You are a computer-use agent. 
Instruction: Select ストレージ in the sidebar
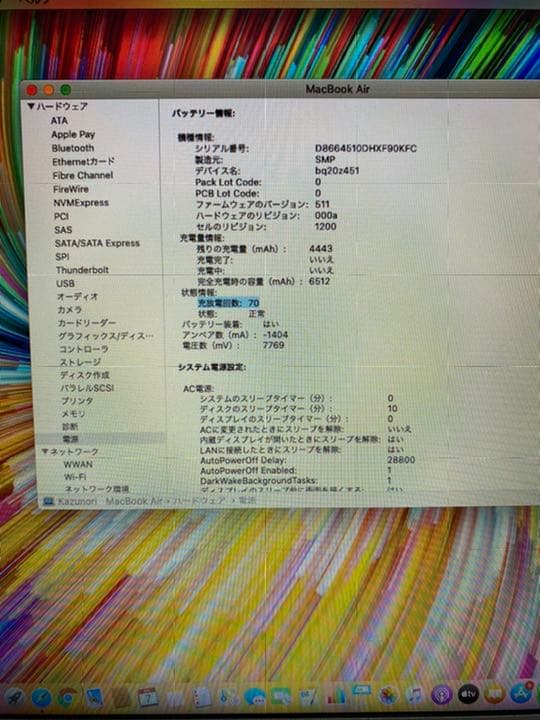tap(80, 362)
